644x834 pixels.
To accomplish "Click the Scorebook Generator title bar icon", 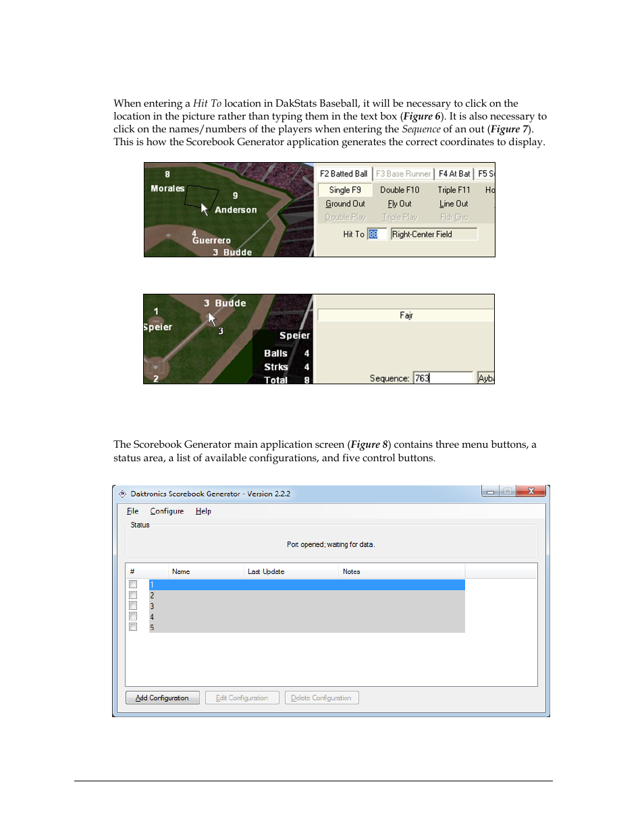I will (122, 494).
